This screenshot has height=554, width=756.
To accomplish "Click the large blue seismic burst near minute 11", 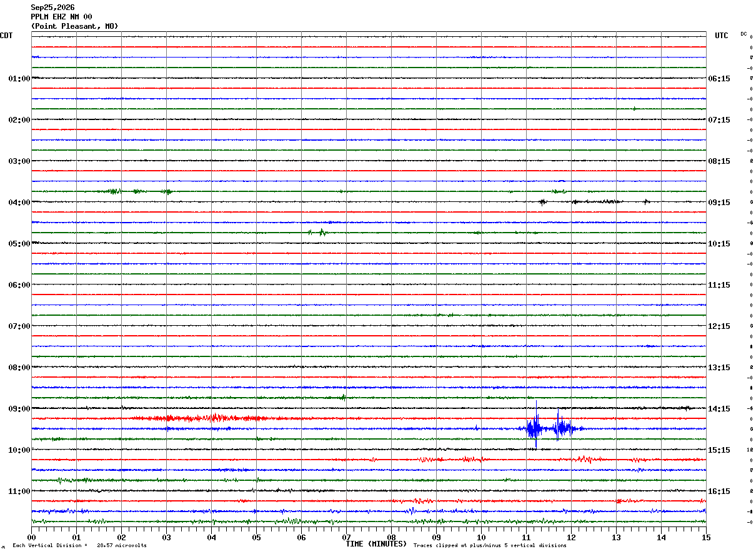I will click(x=553, y=426).
